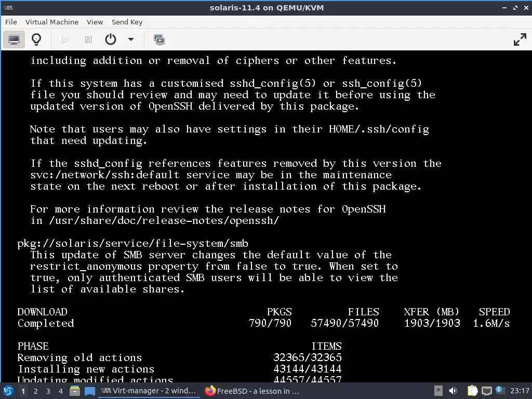Show virtual hardware details lightbulb
532x399 pixels.
tap(36, 39)
